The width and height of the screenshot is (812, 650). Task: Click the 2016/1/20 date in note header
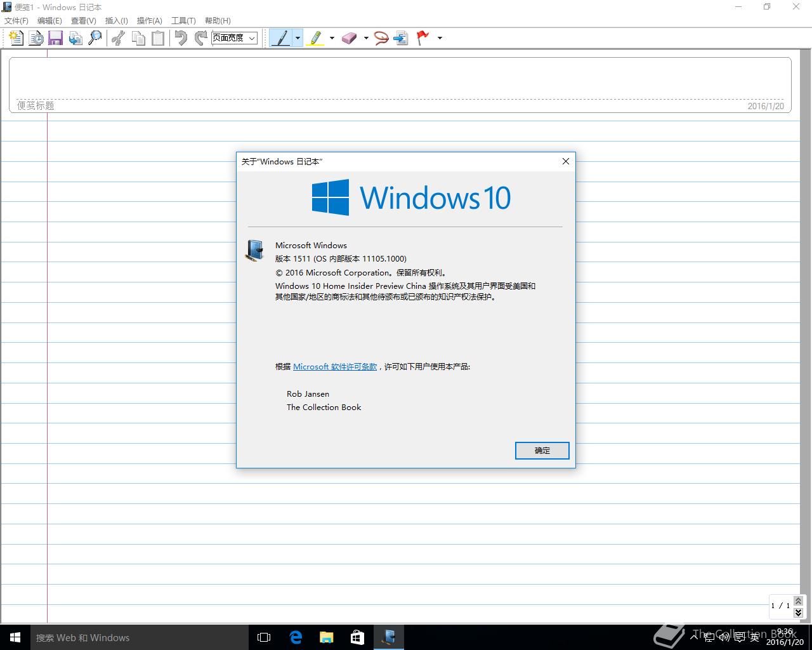766,106
